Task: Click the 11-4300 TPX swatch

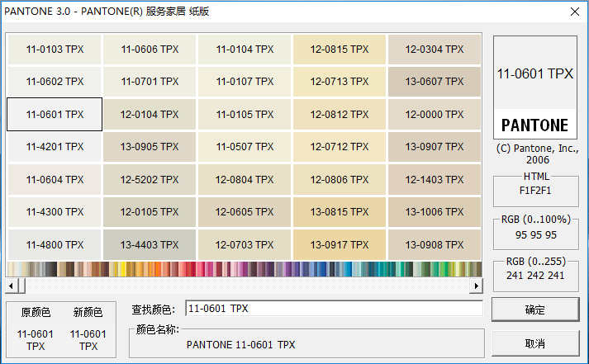Action: click(55, 212)
